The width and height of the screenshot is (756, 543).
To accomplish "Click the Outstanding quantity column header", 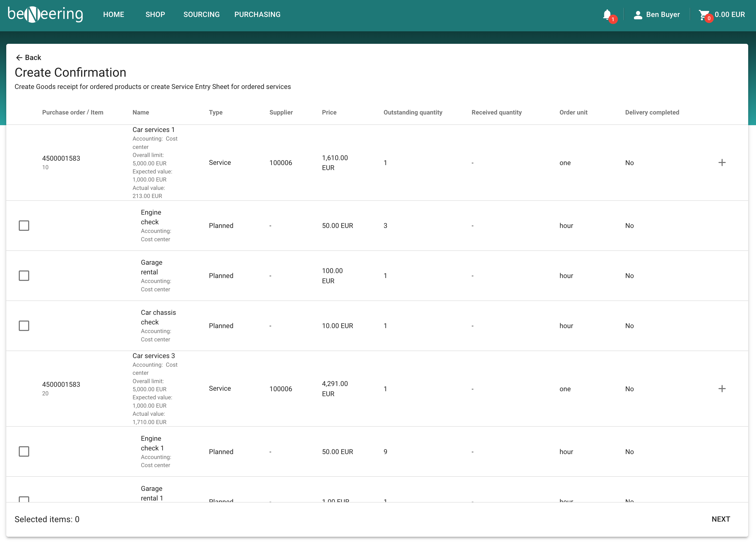I will (x=413, y=112).
